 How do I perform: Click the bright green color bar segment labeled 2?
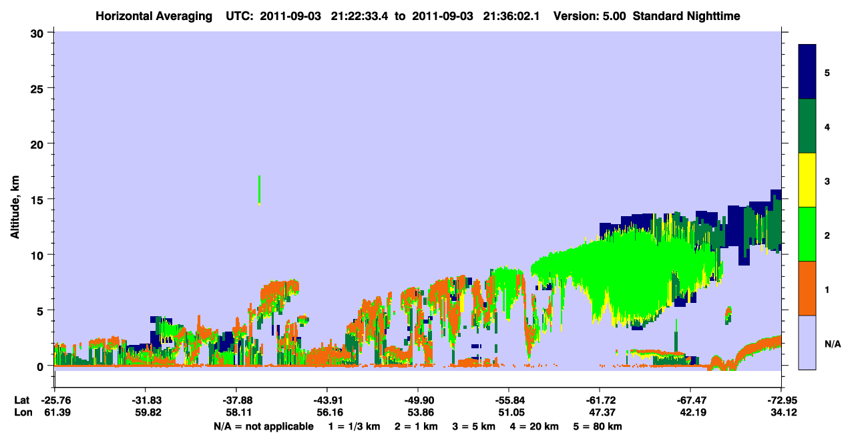[807, 234]
